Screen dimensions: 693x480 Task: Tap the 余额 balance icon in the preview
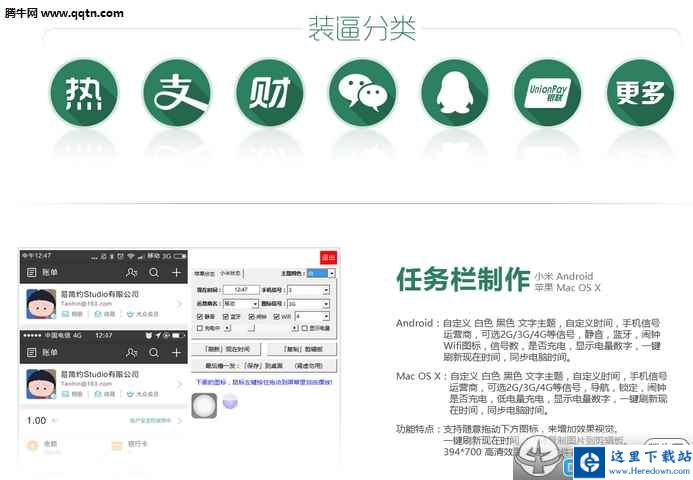[x=32, y=445]
